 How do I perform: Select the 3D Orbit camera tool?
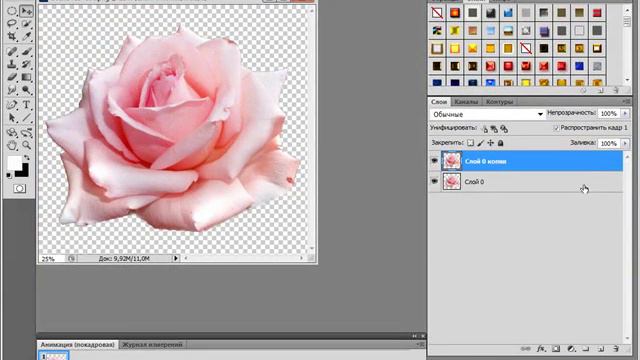27,133
